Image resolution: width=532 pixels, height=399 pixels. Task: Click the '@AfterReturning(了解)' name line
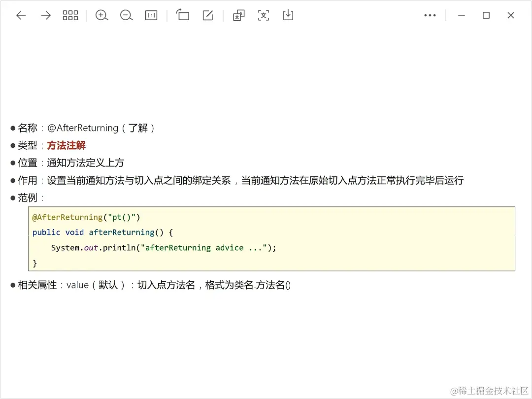point(82,128)
